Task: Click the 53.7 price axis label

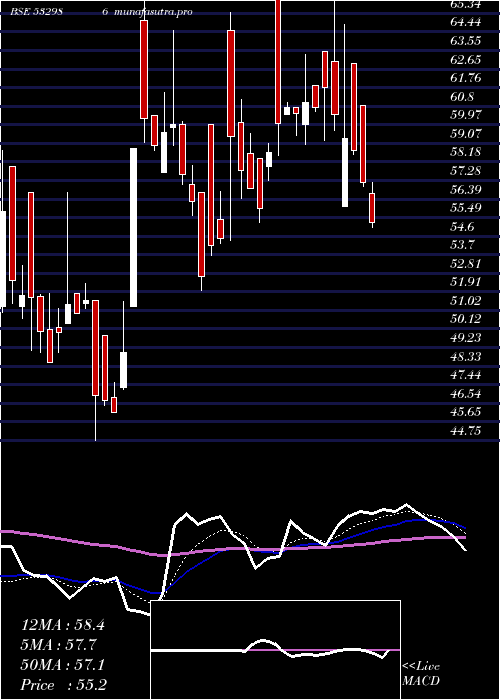Action: tap(462, 245)
